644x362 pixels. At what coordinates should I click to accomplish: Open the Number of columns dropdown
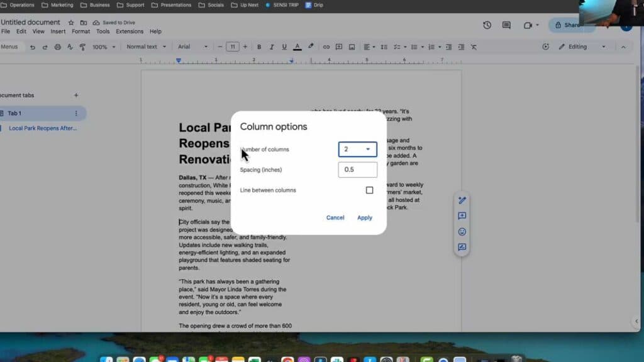pyautogui.click(x=357, y=150)
